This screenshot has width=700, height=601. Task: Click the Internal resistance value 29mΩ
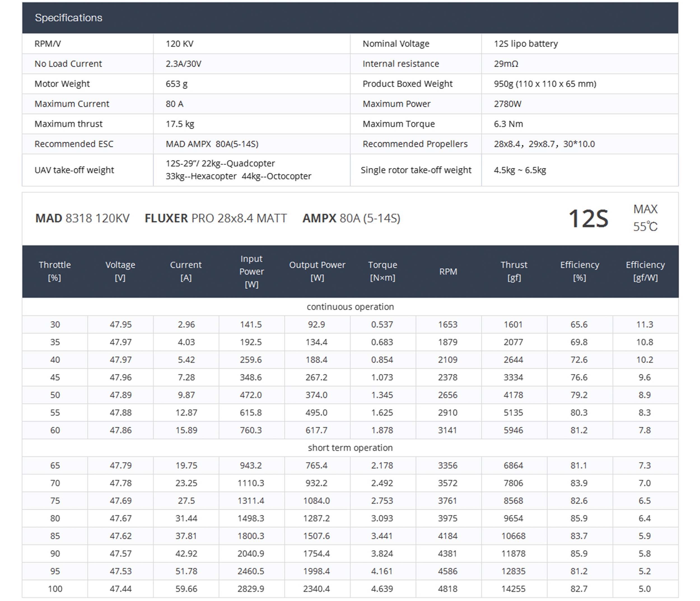click(x=506, y=64)
